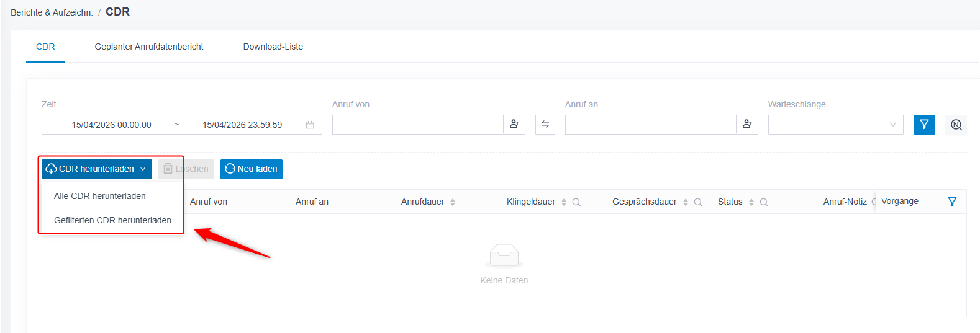Sort the table by Anrufdauer arrows
This screenshot has width=980, height=333.
(x=453, y=202)
